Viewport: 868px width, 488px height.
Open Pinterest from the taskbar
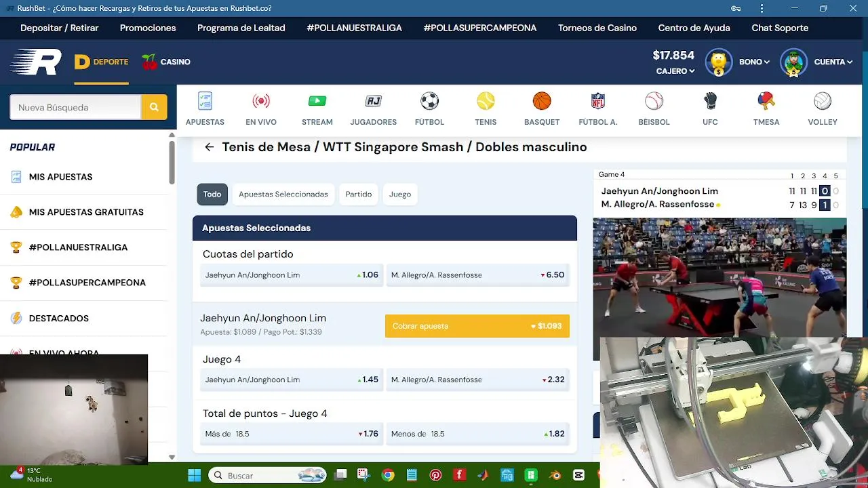click(435, 475)
